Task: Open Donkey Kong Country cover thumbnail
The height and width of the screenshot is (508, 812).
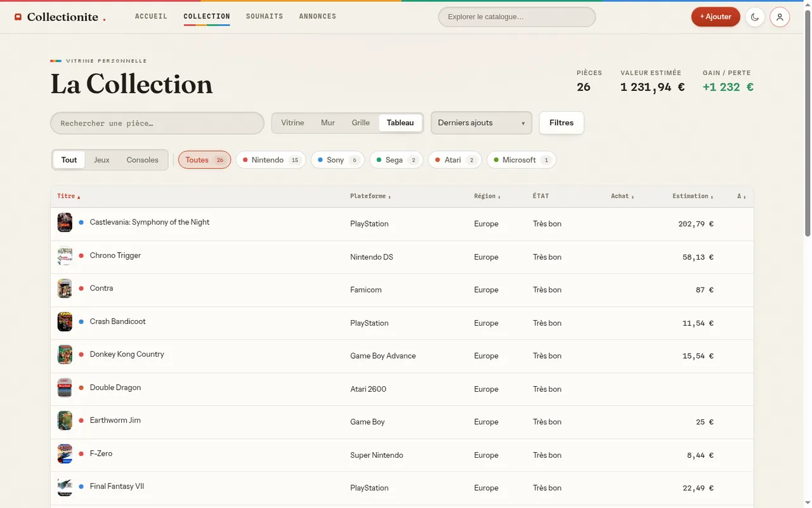Action: tap(65, 355)
